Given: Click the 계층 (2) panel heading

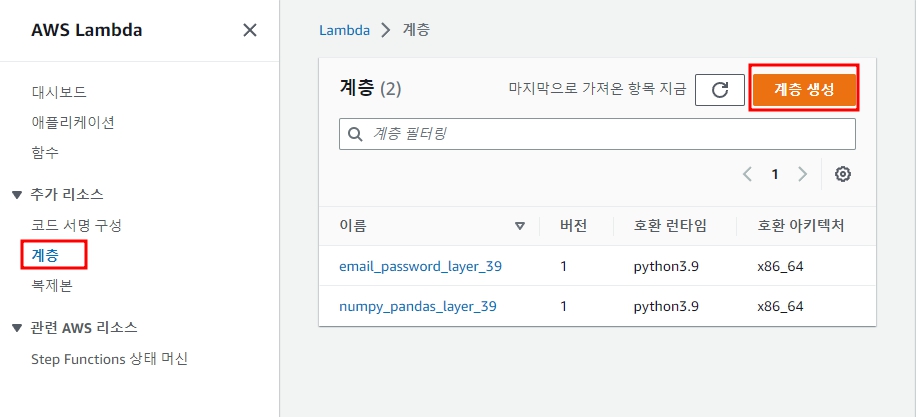Looking at the screenshot, I should 370,89.
